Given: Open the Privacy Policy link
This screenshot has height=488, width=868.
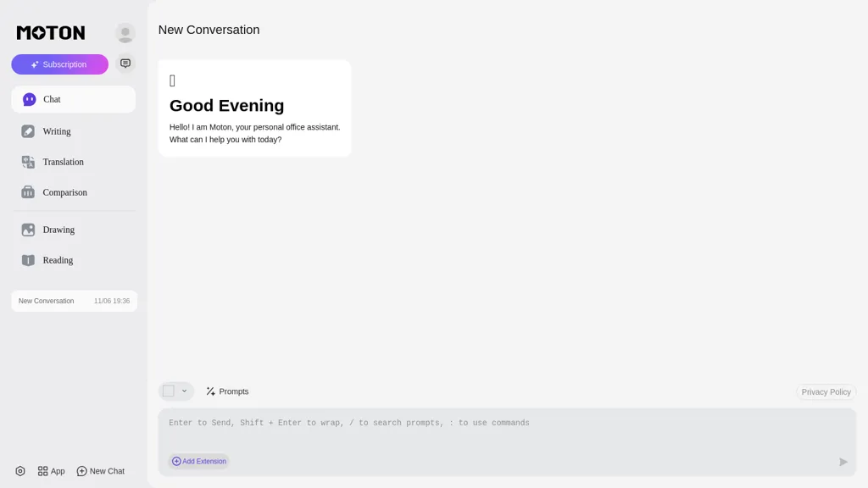Looking at the screenshot, I should point(826,391).
